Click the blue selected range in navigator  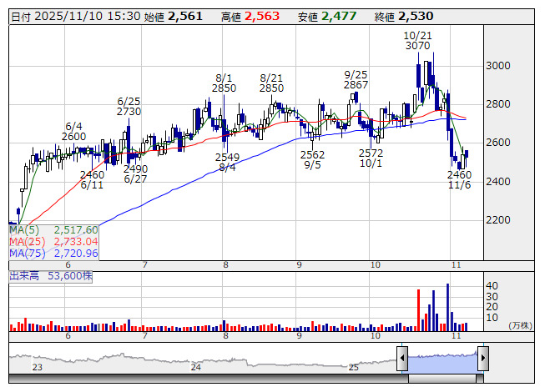442,363
